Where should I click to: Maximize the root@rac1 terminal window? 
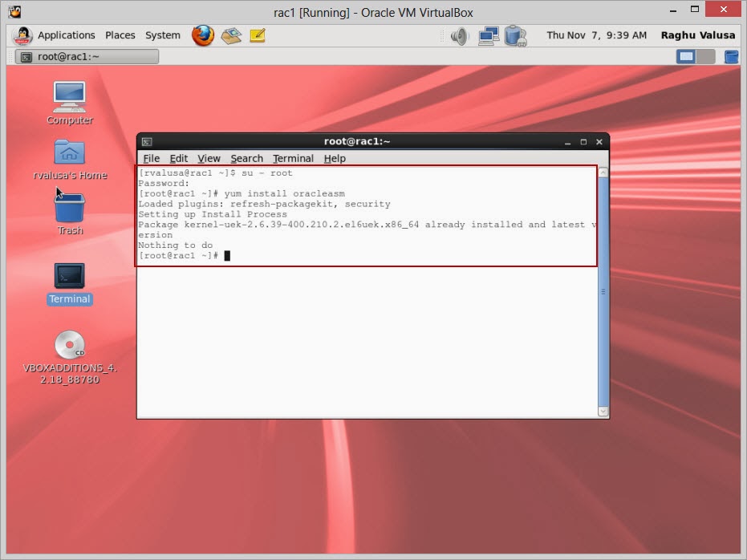click(583, 142)
